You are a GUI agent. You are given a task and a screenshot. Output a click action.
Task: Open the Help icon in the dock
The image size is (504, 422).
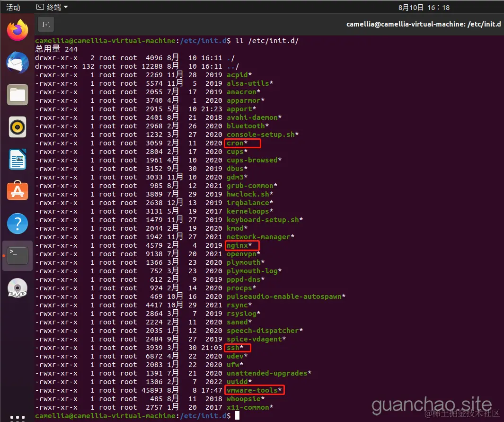coord(18,224)
